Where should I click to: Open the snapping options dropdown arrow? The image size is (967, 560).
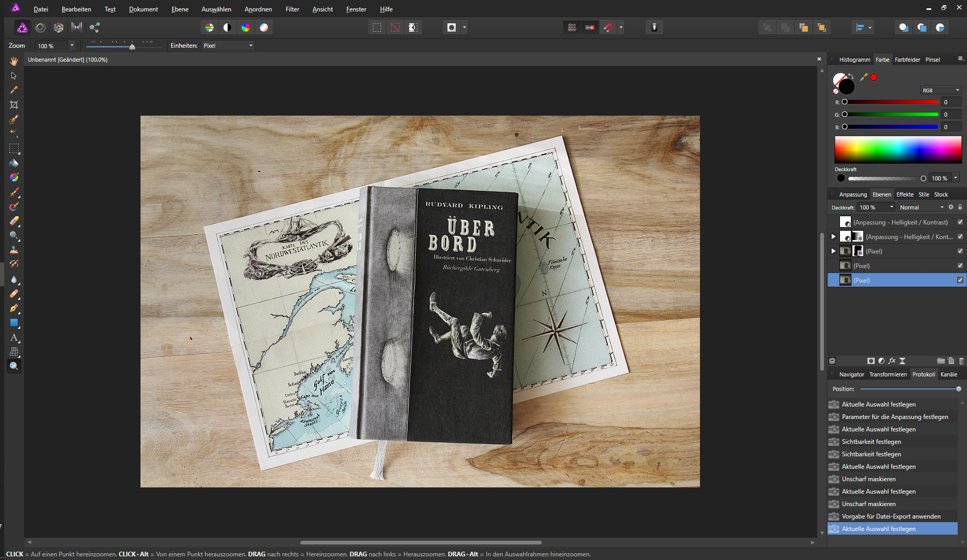click(x=621, y=27)
